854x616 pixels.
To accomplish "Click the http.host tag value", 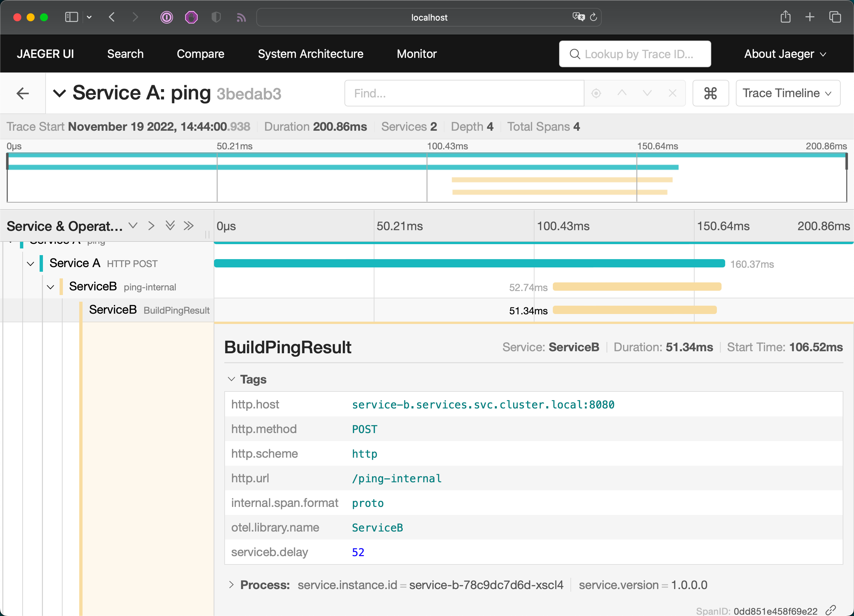I will click(483, 404).
